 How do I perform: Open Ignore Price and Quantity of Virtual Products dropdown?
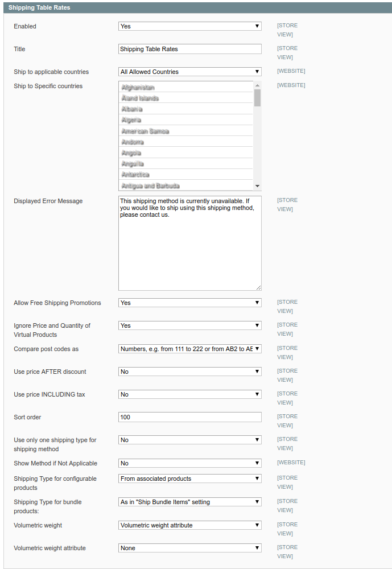(189, 325)
